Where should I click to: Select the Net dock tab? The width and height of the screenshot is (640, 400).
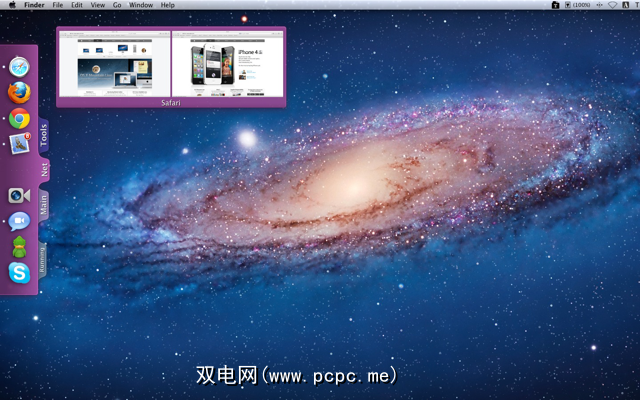pyautogui.click(x=44, y=169)
